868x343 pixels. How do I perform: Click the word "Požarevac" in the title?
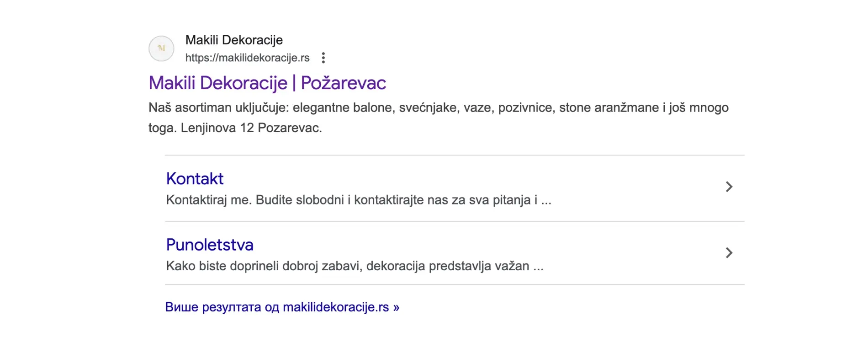pyautogui.click(x=343, y=83)
